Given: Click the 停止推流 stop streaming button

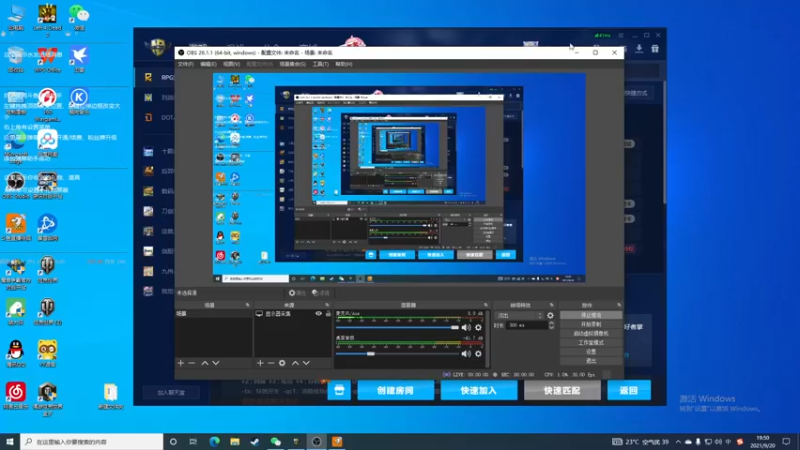Looking at the screenshot, I should (591, 315).
